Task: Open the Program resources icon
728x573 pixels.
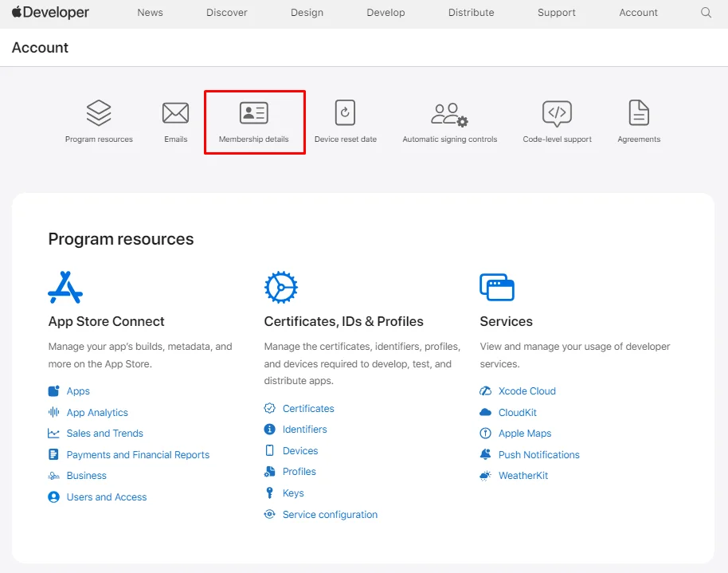Action: click(99, 112)
